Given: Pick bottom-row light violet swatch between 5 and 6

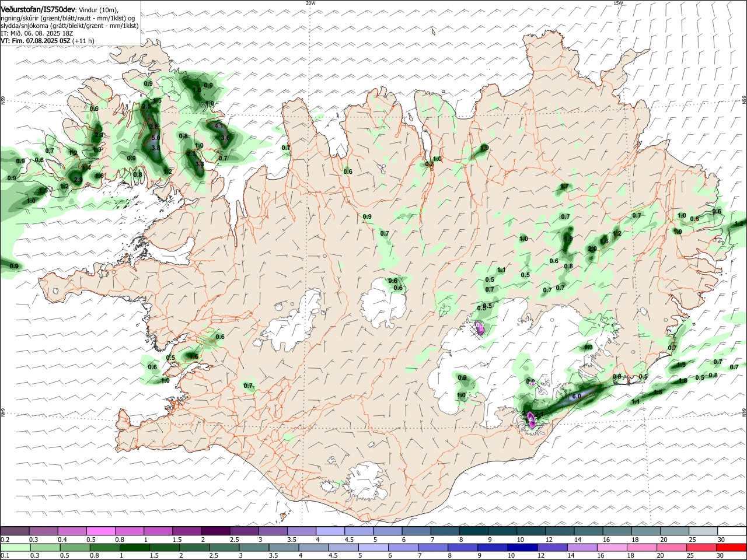Looking at the screenshot, I should point(373,548).
